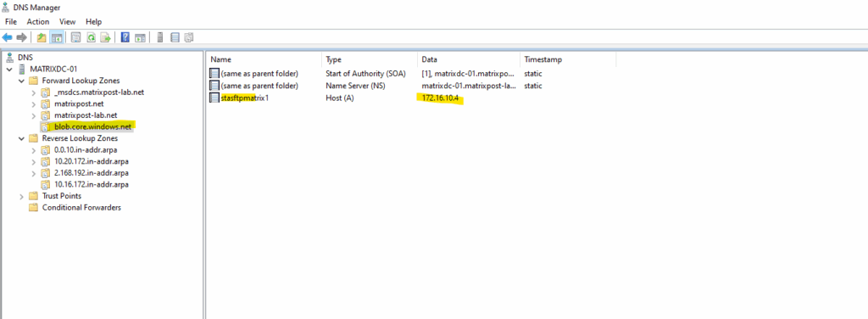
Task: Click the 172.16.10.4 data value
Action: coord(440,98)
